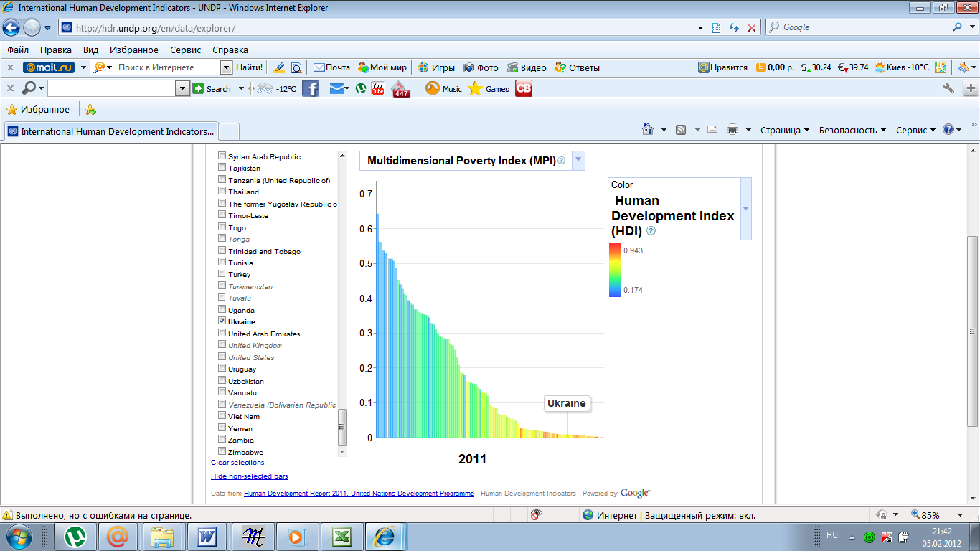Check the Uzbekistan checkbox
This screenshot has height=551, width=980.
click(x=222, y=381)
